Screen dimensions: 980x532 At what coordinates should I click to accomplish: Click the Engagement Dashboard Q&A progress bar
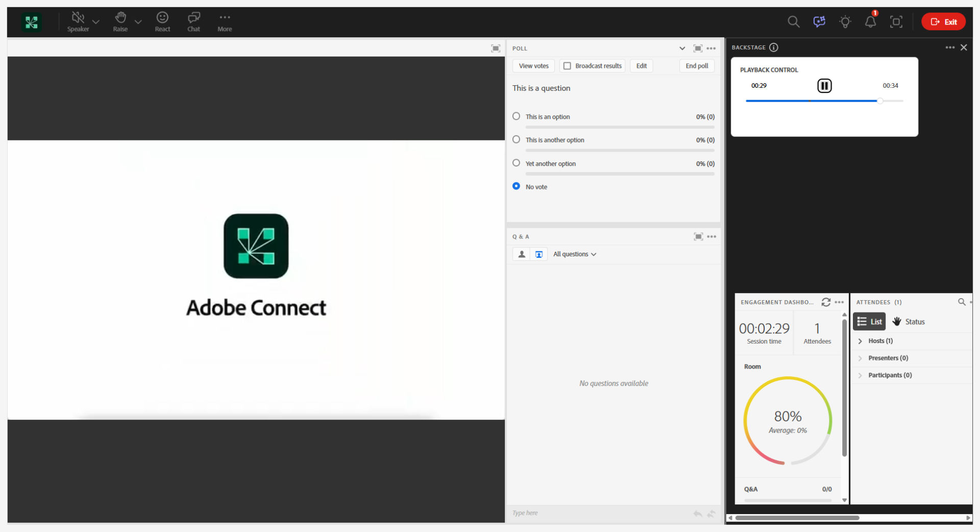(x=788, y=501)
